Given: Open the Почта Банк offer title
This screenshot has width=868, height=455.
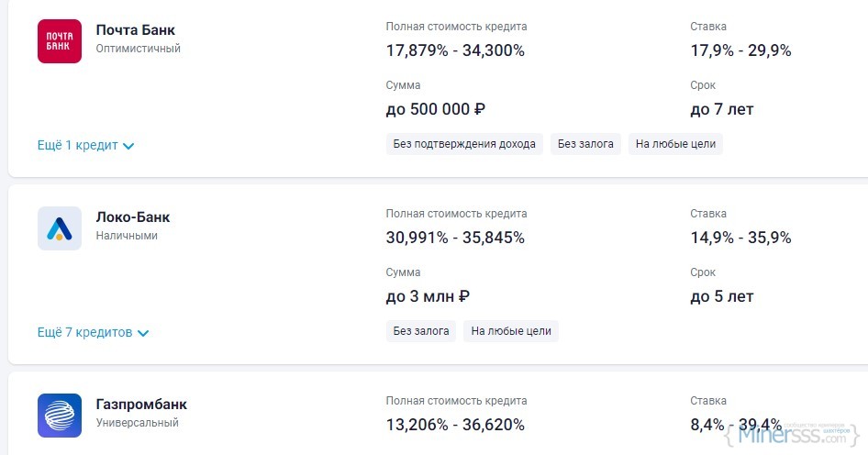Looking at the screenshot, I should [135, 30].
